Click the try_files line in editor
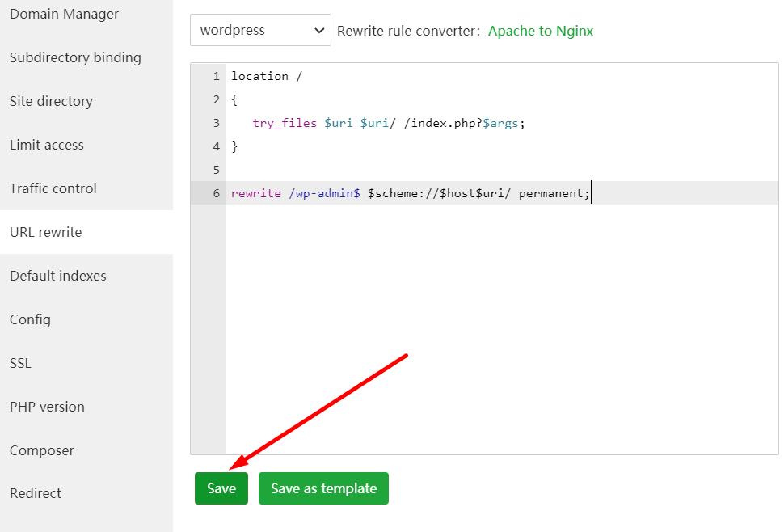The height and width of the screenshot is (532, 784). [x=388, y=123]
